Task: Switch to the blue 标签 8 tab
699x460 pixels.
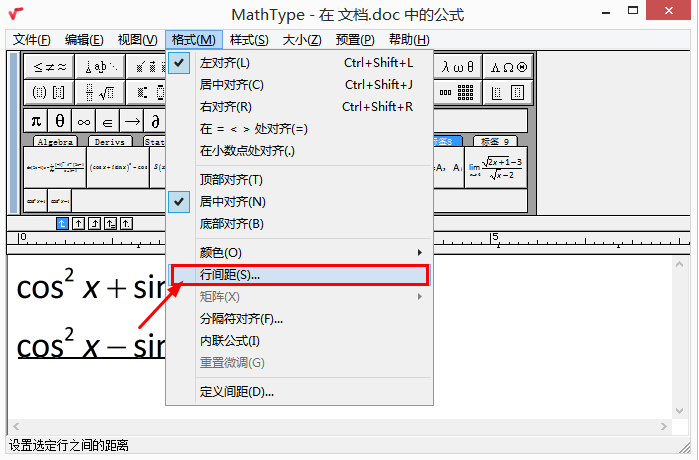Action: click(x=448, y=141)
